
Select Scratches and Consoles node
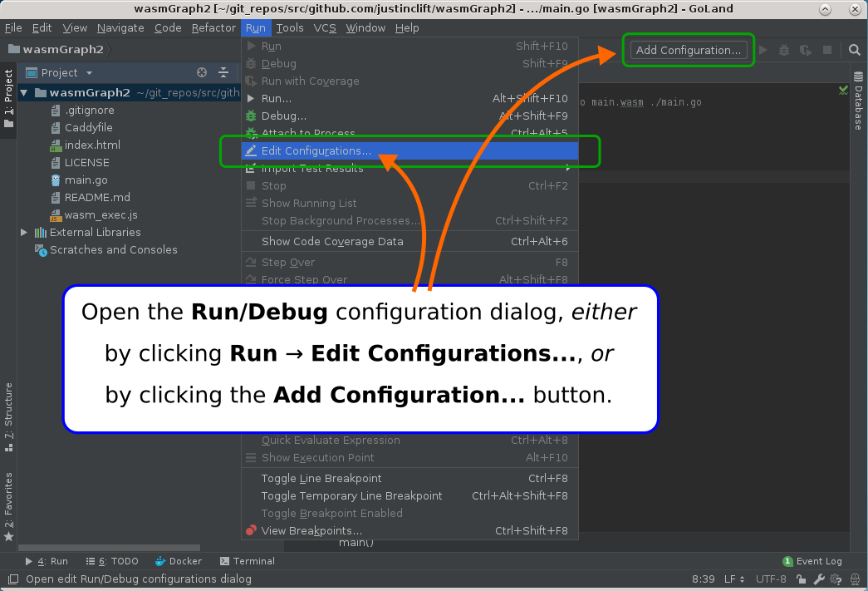tap(114, 250)
